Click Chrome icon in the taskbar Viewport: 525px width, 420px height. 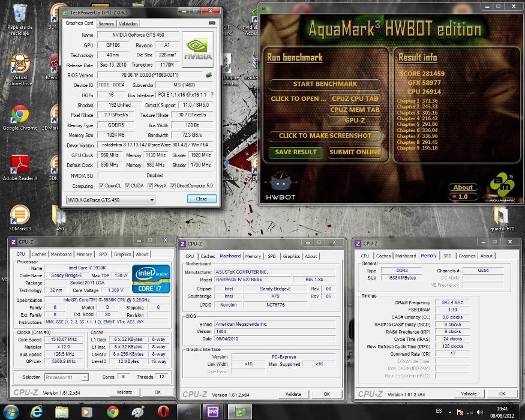[x=113, y=412]
